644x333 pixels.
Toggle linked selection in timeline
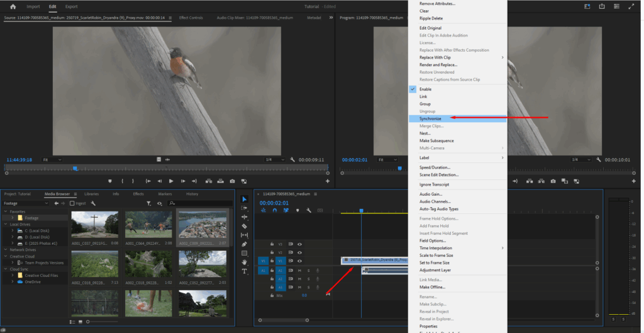[x=286, y=210]
